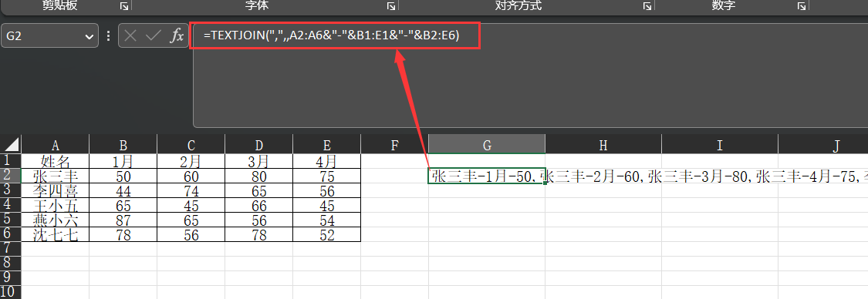Click 王小五's 3月 value 66
Image resolution: width=868 pixels, height=299 pixels.
(259, 205)
